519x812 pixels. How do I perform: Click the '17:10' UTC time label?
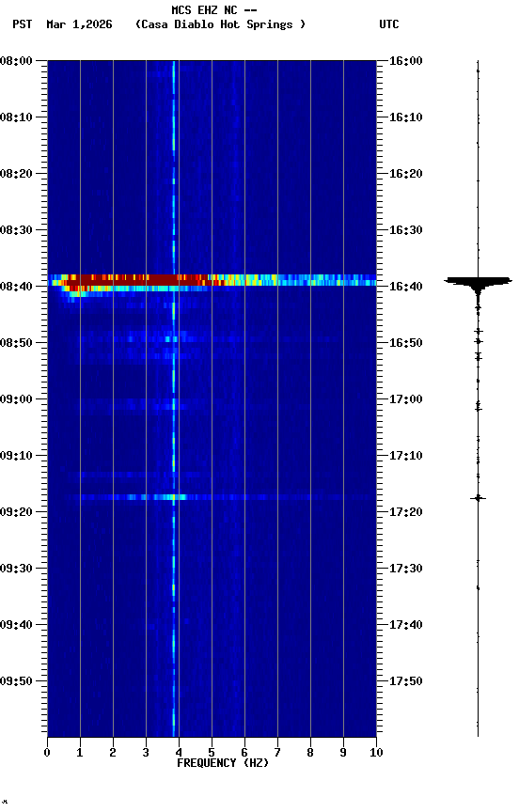tap(406, 456)
